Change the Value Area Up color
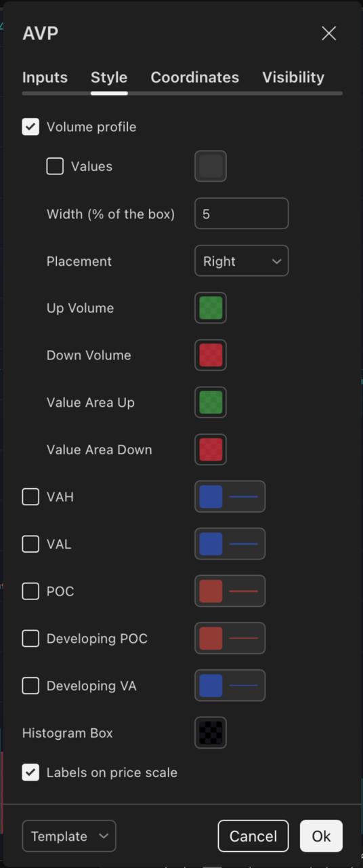Screen dimensions: 363x868 pyautogui.click(x=211, y=402)
